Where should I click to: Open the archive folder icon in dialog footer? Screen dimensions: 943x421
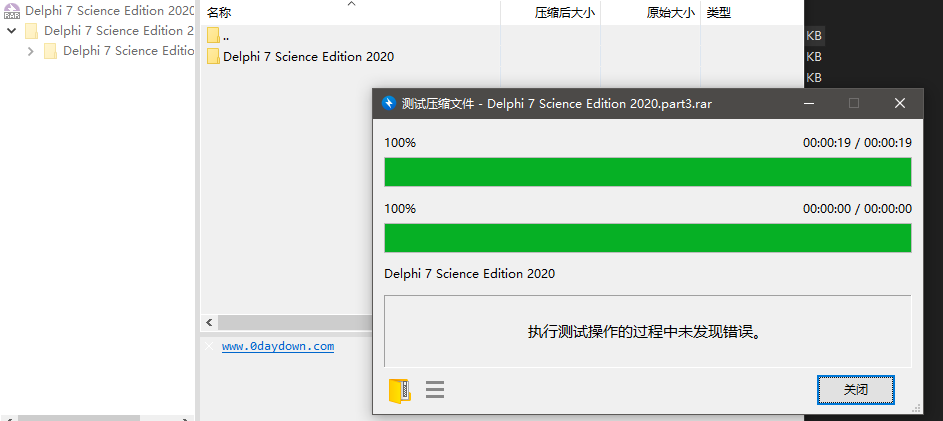pos(399,390)
